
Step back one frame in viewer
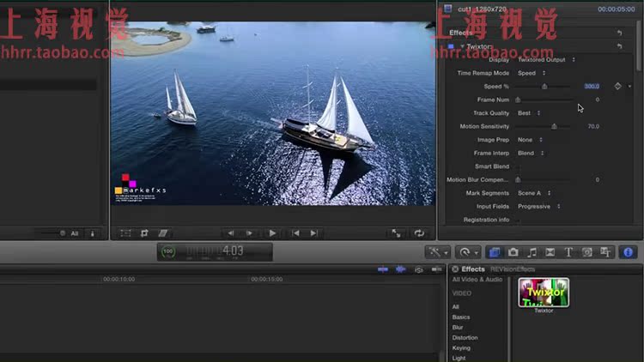230,233
